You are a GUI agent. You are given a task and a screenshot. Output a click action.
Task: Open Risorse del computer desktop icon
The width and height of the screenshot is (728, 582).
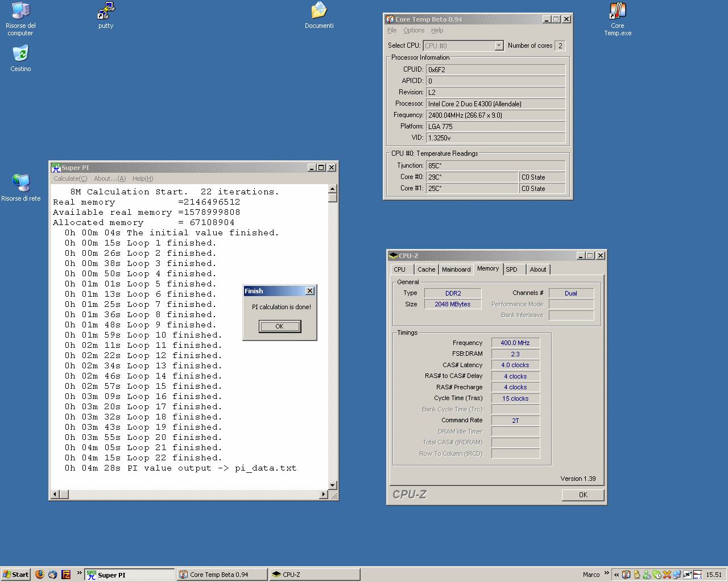(20, 19)
